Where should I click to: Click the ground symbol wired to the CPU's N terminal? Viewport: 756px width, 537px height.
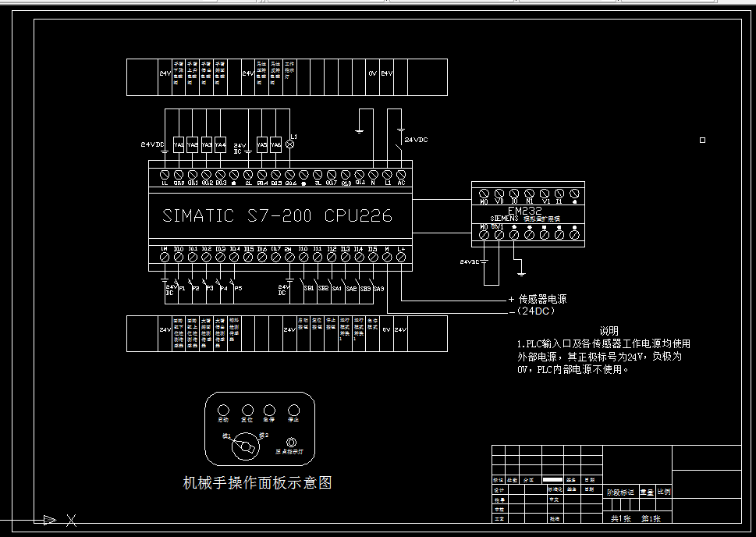tap(359, 131)
